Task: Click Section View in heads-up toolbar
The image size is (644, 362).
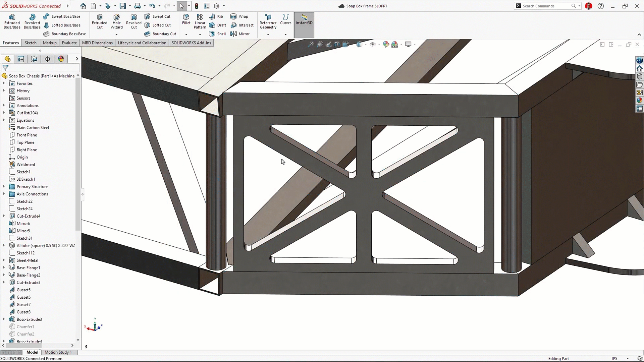Action: (x=337, y=44)
